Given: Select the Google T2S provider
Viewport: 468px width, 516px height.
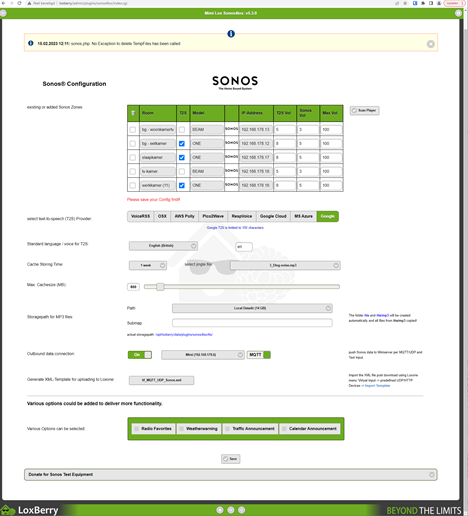Looking at the screenshot, I should 328,216.
